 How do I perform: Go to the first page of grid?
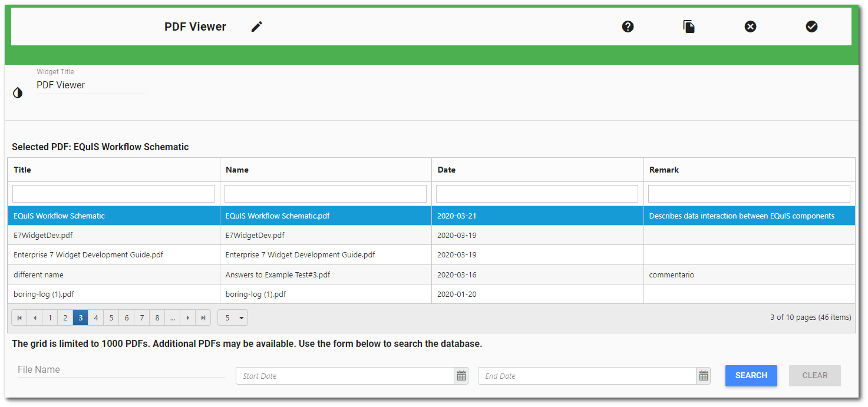click(x=19, y=318)
